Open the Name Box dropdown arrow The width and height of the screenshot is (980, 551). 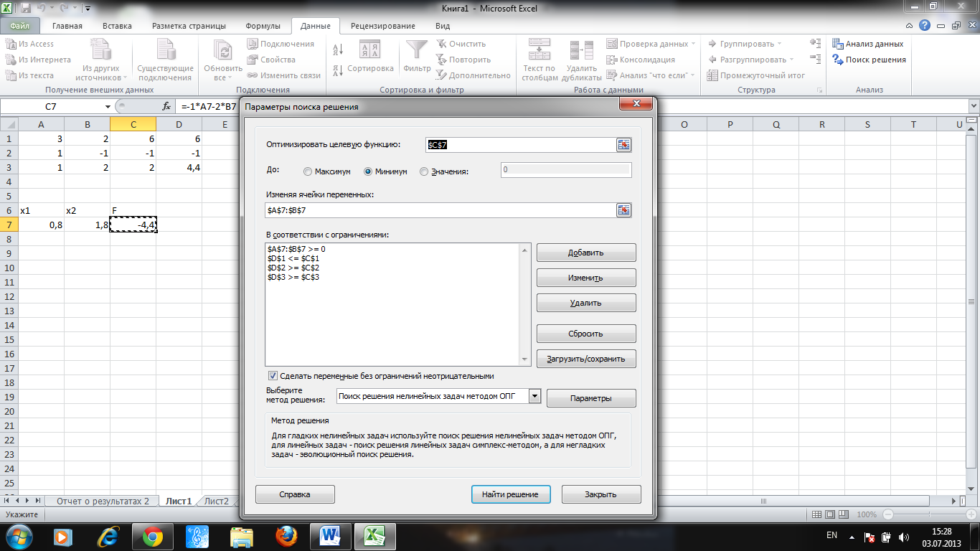point(108,106)
